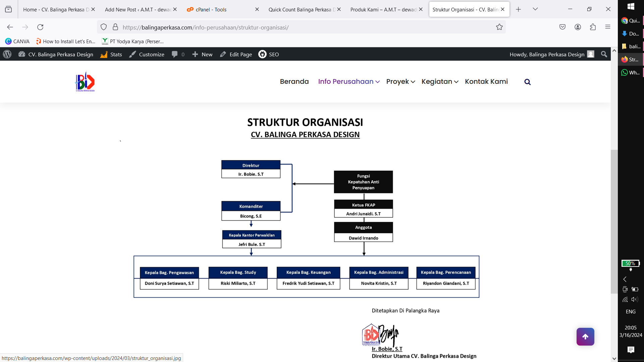Reload the page with refresh icon
The height and width of the screenshot is (362, 644).
(x=40, y=27)
